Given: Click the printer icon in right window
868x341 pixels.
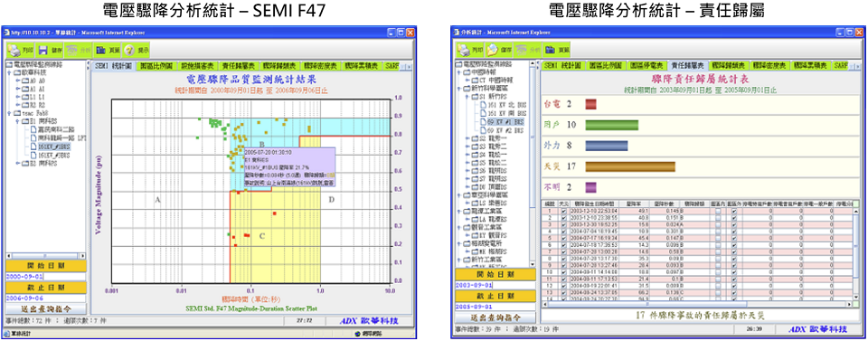Looking at the screenshot, I should tap(463, 51).
